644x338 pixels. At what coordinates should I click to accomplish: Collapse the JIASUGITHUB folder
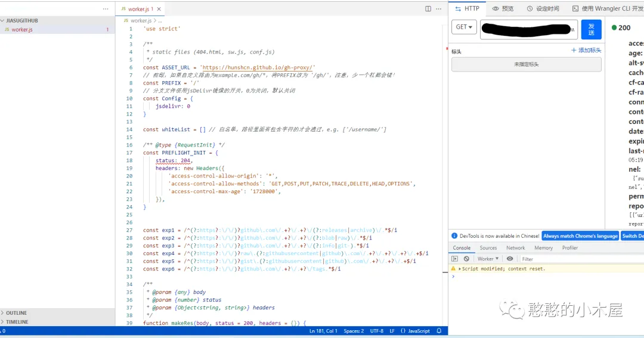[21, 21]
